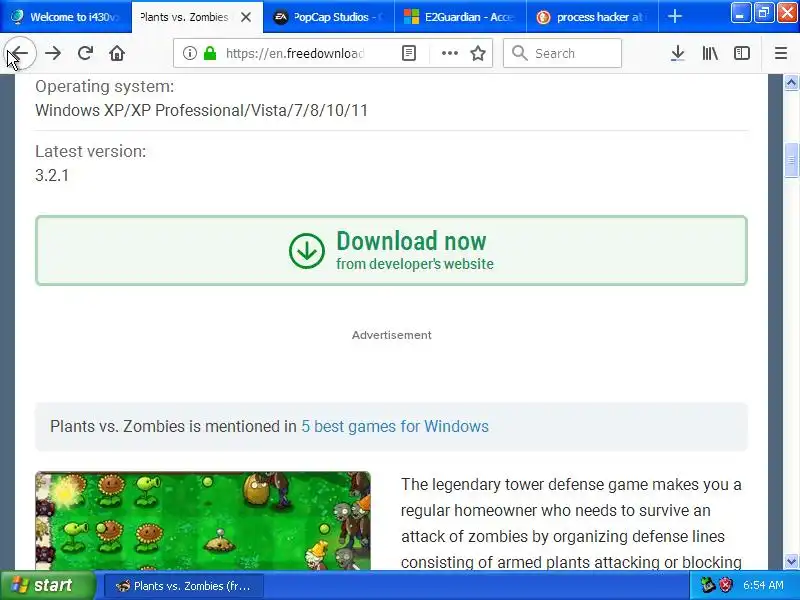
Task: Click the green system tray icon
Action: click(708, 585)
